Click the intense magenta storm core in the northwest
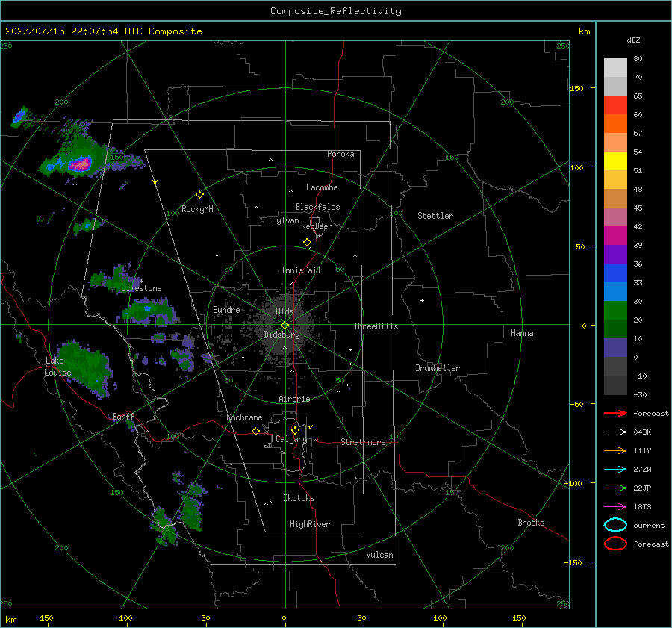 [x=80, y=164]
